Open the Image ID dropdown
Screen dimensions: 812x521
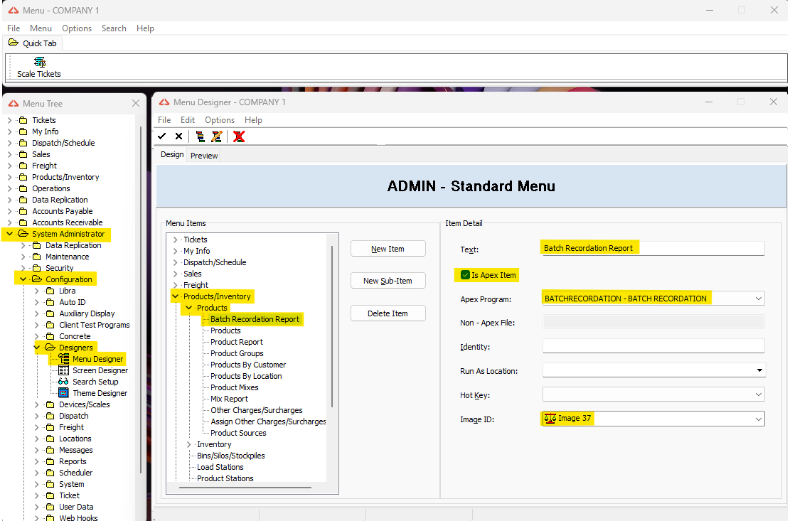click(758, 419)
